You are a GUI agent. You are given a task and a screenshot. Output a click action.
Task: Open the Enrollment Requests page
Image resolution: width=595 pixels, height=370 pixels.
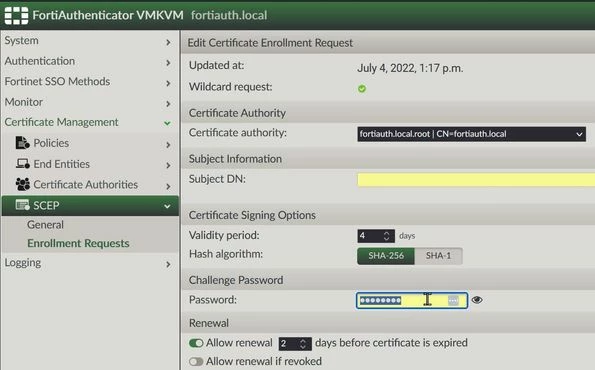tap(78, 243)
